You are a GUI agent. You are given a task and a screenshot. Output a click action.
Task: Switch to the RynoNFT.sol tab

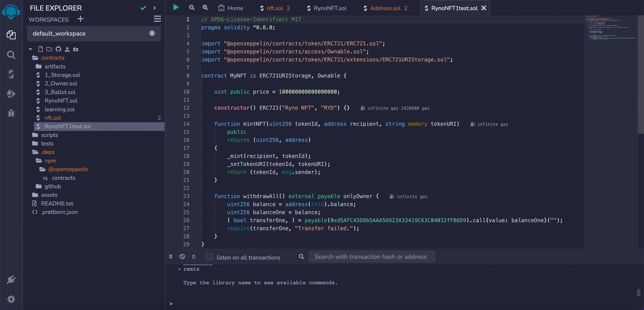point(327,8)
